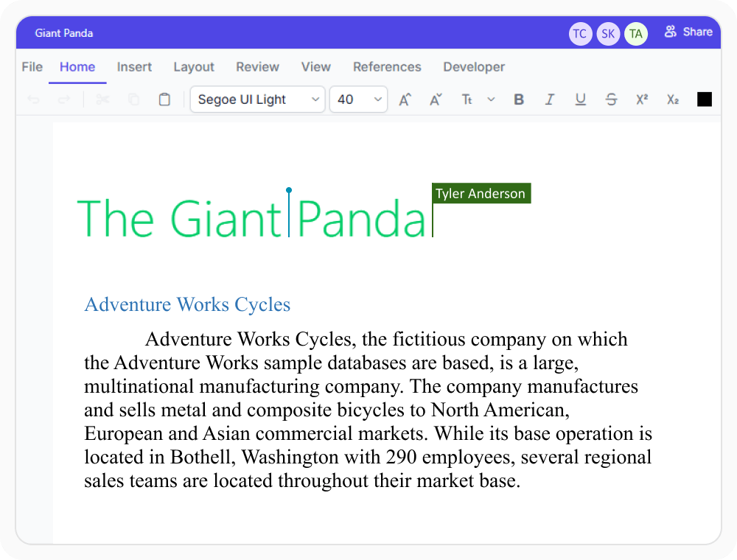Image resolution: width=737 pixels, height=560 pixels.
Task: Click the TC collaborator avatar
Action: pyautogui.click(x=581, y=34)
